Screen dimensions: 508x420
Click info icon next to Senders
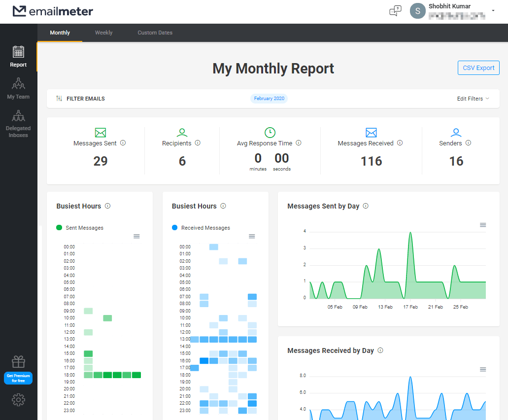[x=468, y=143]
